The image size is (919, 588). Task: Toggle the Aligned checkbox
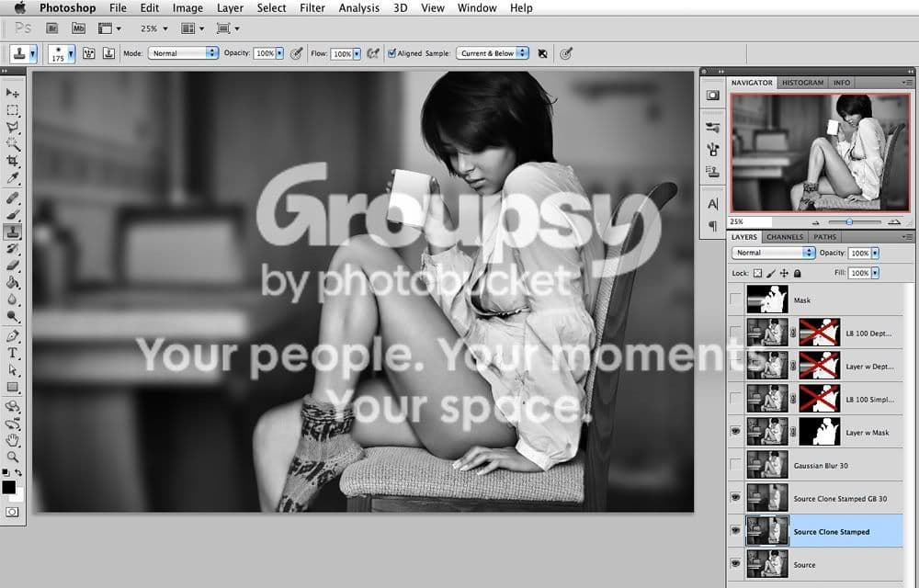392,53
